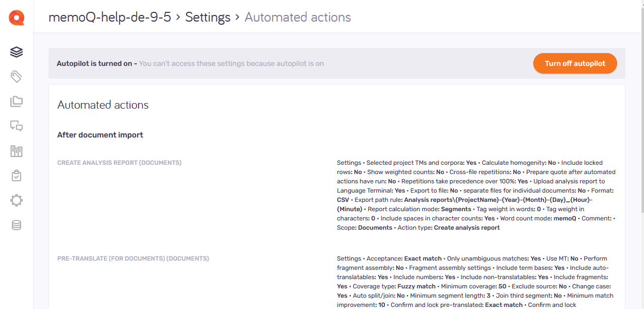Open the stacked layers sidebar icon
Image resolution: width=644 pixels, height=309 pixels.
[16, 52]
